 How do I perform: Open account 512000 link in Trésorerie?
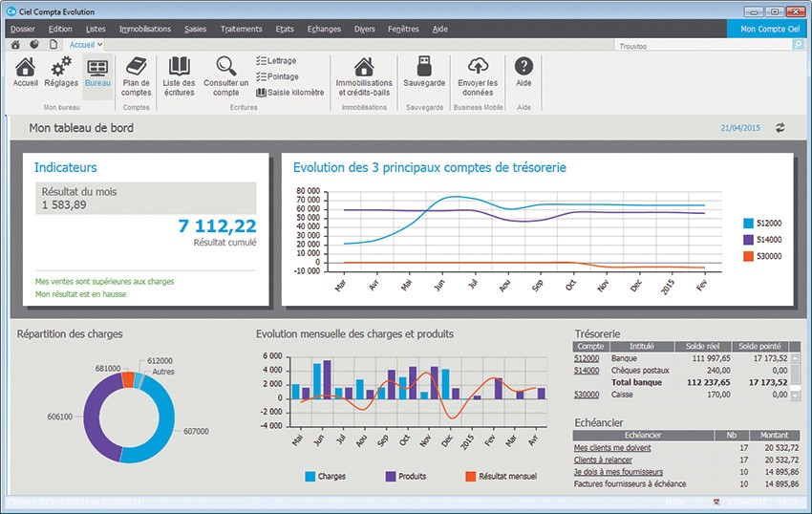tap(587, 358)
